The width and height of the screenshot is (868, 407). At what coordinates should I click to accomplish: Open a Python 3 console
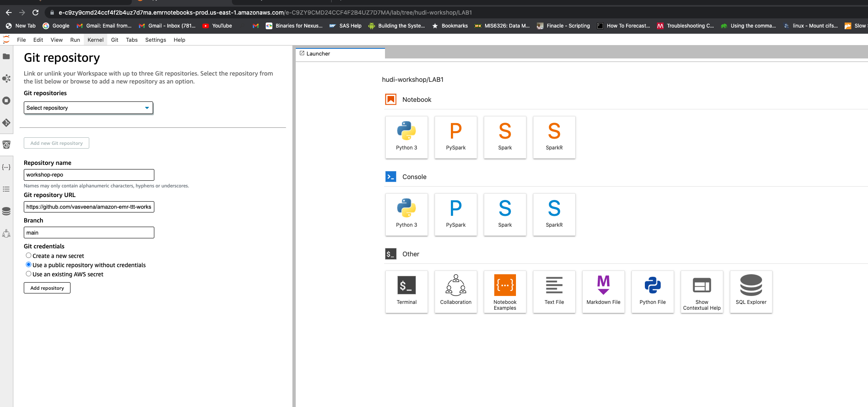tap(406, 215)
